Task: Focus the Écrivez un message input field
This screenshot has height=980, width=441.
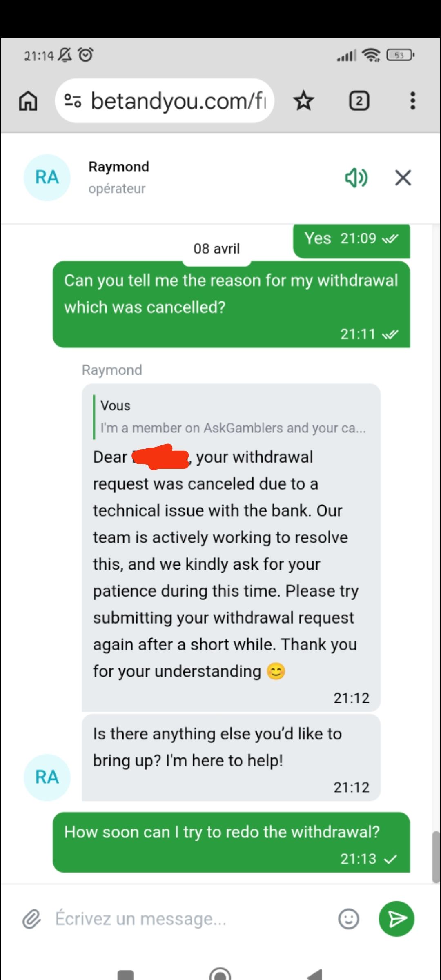Action: [192, 919]
